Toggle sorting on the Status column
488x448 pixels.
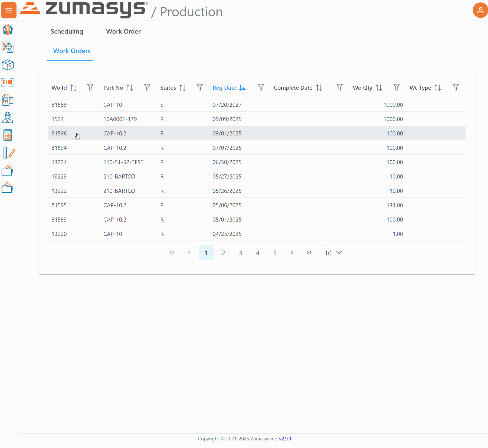click(x=182, y=88)
